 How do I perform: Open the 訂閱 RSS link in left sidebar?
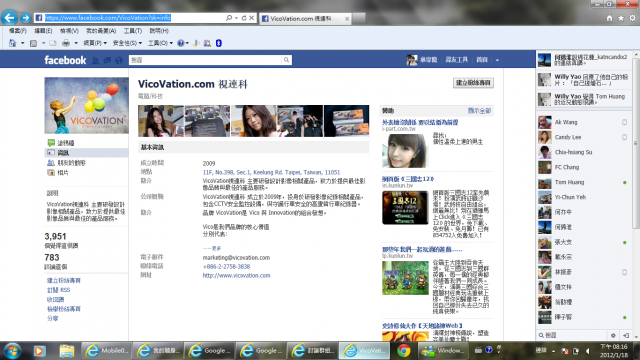click(58, 290)
